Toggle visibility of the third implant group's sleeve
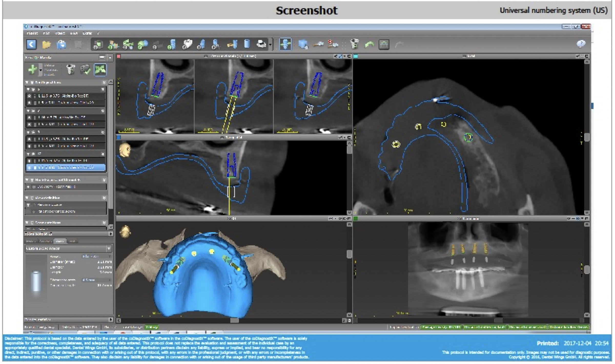Screen dimensions: 615x364 [29, 146]
